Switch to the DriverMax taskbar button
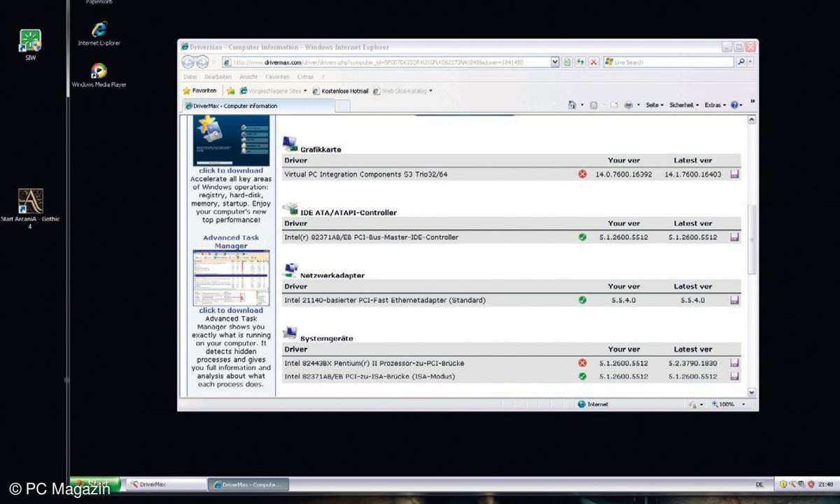The height and width of the screenshot is (504, 840). (165, 484)
